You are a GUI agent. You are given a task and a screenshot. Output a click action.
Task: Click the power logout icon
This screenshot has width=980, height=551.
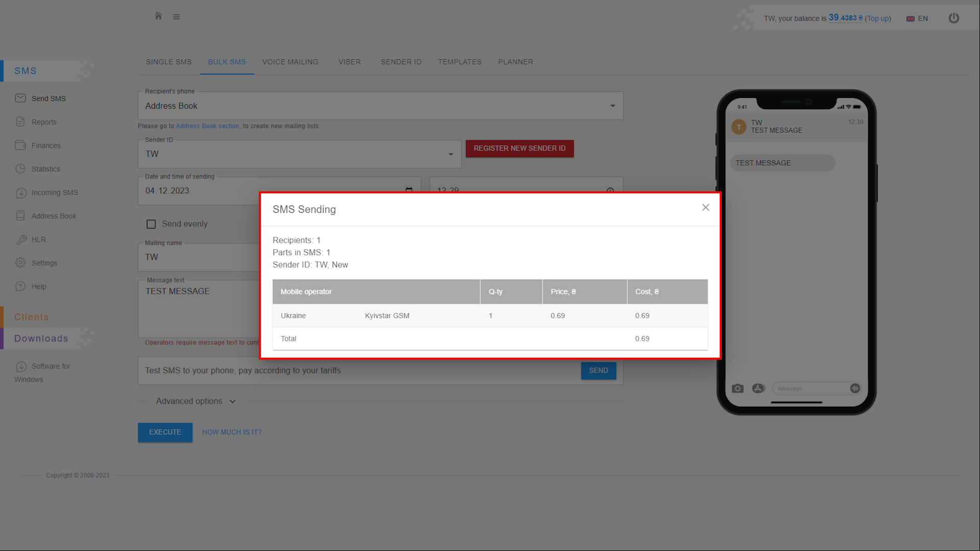(953, 18)
